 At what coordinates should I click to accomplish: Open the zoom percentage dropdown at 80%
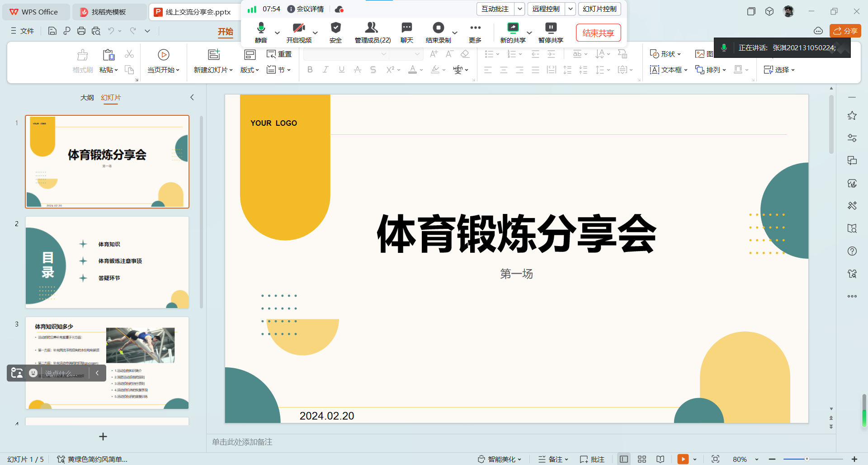tap(756, 459)
